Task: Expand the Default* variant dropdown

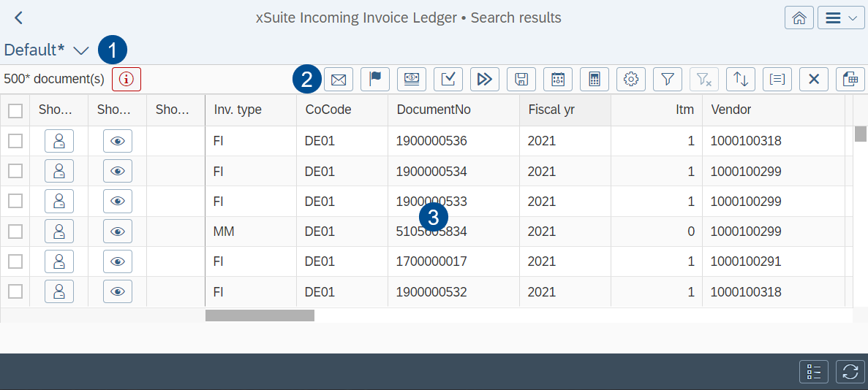Action: tap(81, 50)
